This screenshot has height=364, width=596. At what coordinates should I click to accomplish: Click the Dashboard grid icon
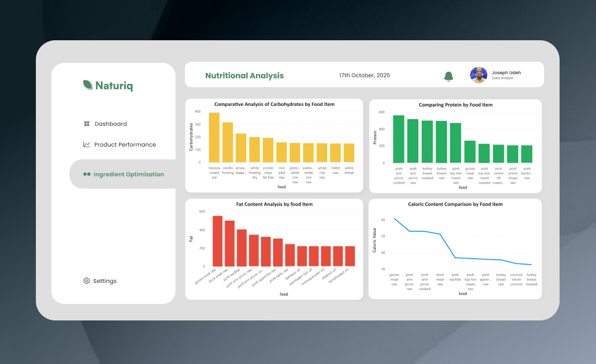(87, 124)
